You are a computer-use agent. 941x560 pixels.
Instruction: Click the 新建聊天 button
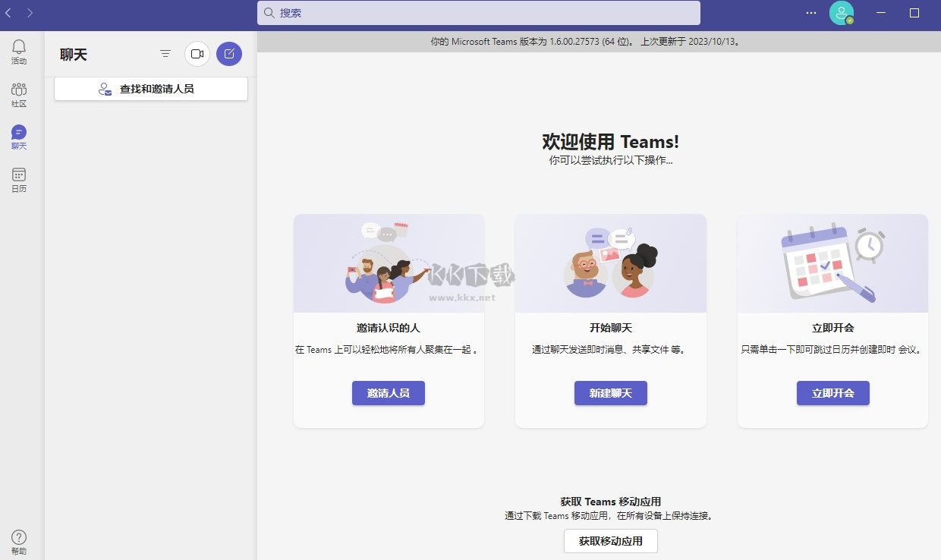point(610,393)
